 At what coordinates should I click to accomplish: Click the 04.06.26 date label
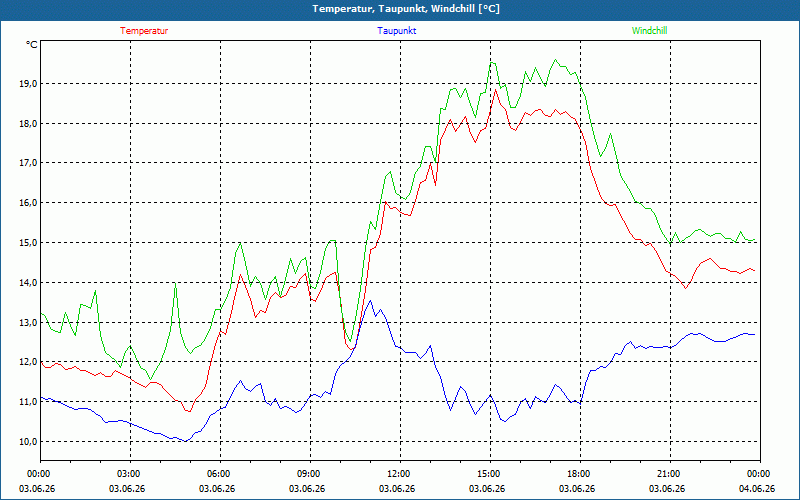click(x=757, y=489)
